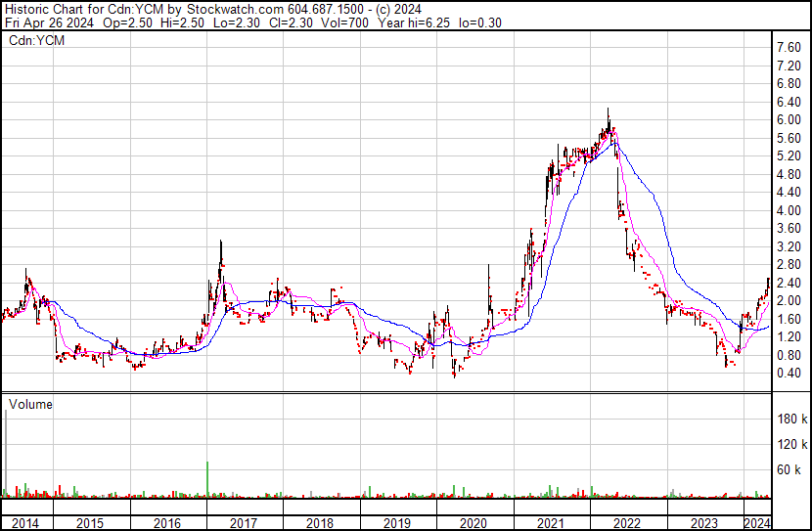
Task: Click the 7.60 price axis label
Action: coord(788,47)
